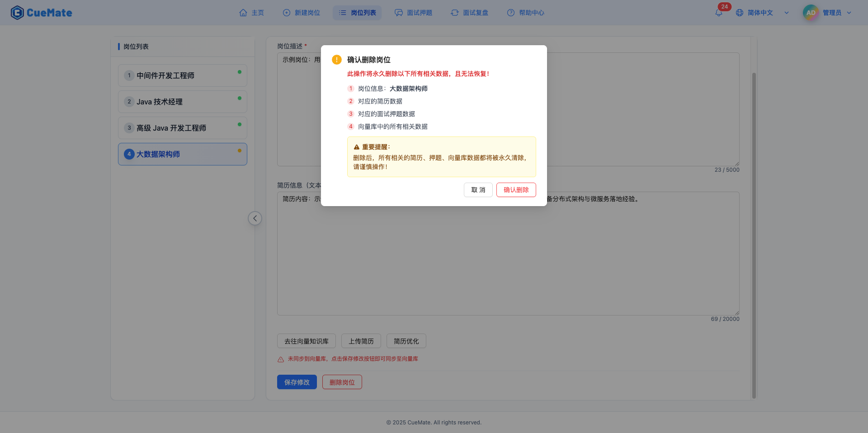Click the question mark icon for 帮助中心

point(510,13)
